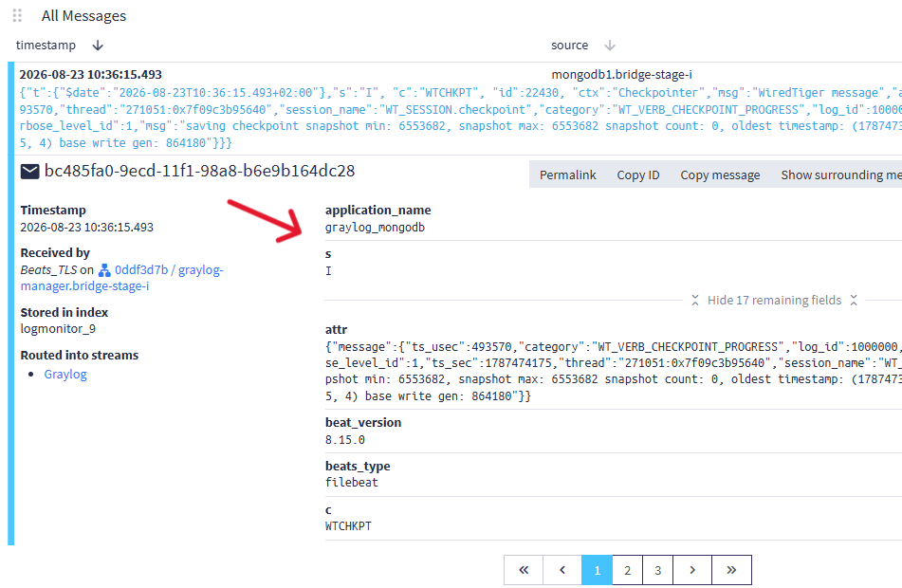Click the attr JSON value text
The width and height of the screenshot is (902, 588).
(x=614, y=371)
